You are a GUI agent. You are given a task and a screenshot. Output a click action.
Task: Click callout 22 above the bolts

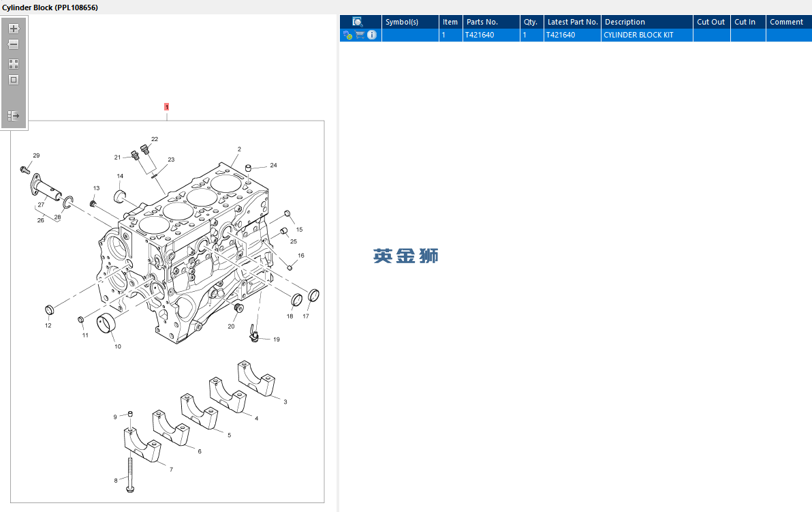pos(155,139)
